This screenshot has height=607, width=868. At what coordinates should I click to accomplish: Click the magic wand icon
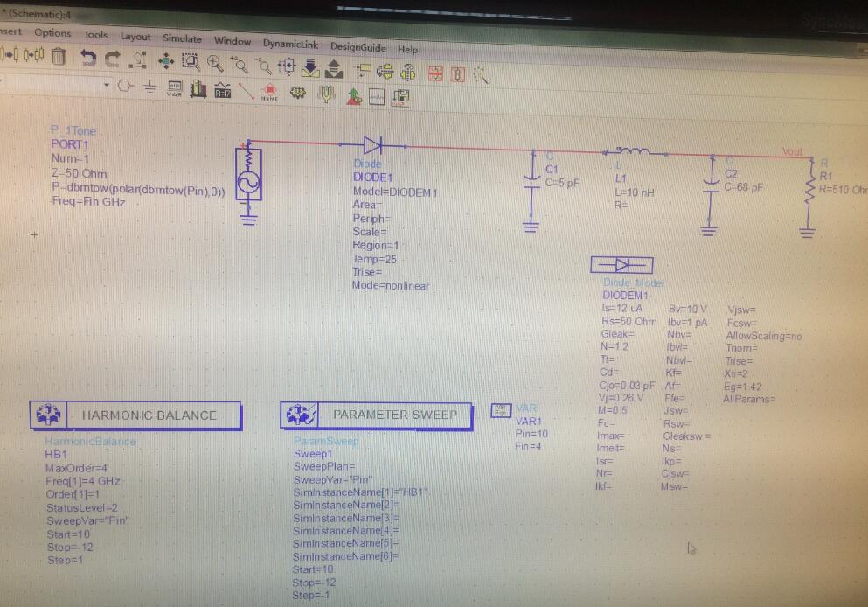coord(481,75)
